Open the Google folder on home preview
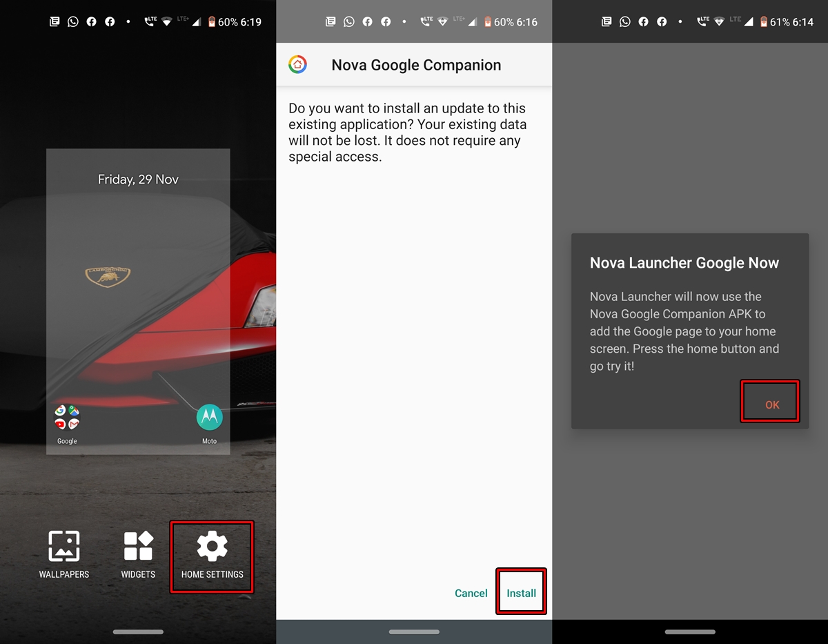This screenshot has height=644, width=828. (67, 418)
